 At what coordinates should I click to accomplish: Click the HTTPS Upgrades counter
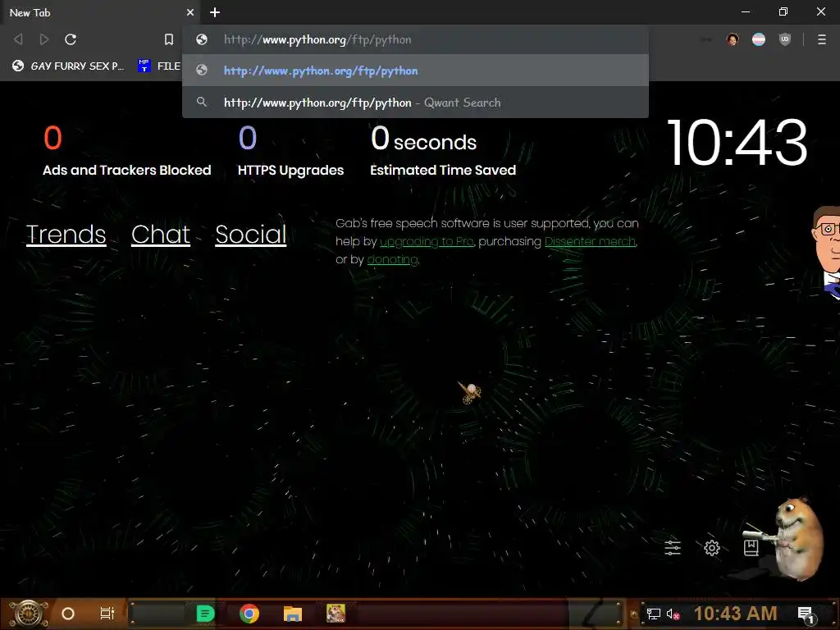coord(291,151)
